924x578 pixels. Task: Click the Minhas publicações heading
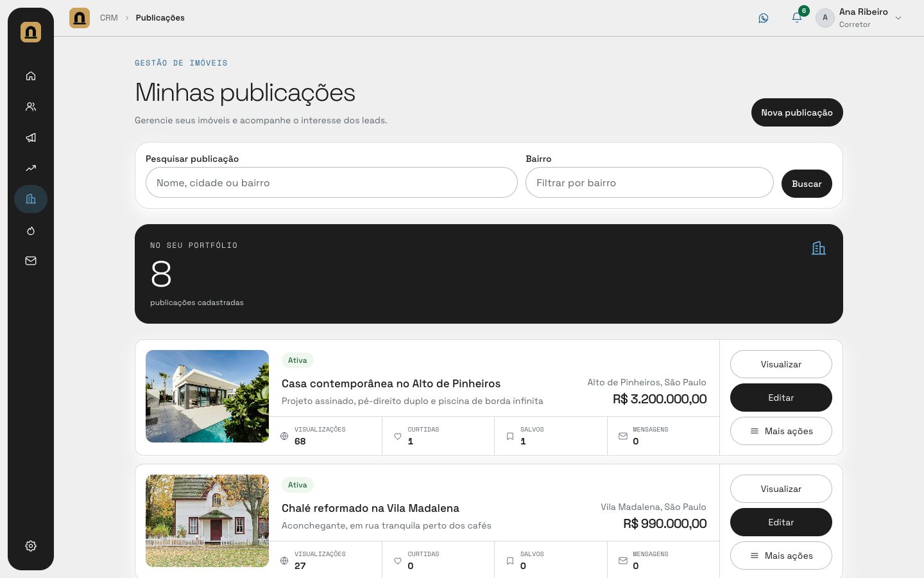click(x=245, y=93)
